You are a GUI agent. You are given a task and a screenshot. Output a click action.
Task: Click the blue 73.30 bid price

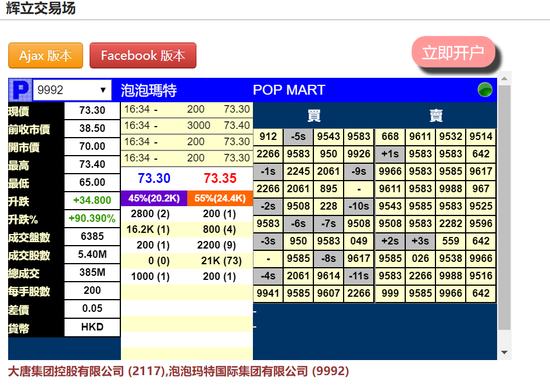click(x=154, y=178)
